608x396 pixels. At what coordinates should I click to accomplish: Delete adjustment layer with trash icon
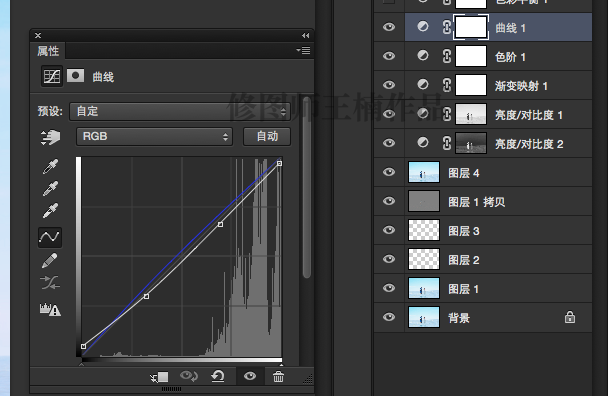point(278,376)
